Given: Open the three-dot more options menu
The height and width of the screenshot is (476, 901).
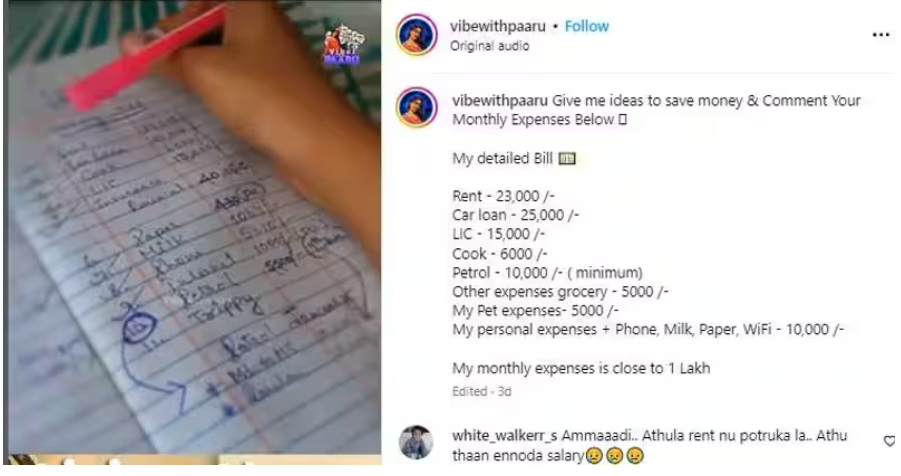Looking at the screenshot, I should coord(880,35).
